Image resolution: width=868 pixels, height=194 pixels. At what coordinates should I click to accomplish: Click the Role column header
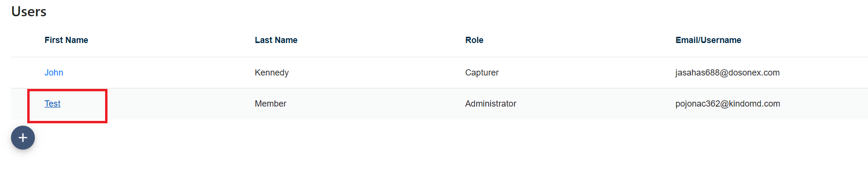coord(474,40)
